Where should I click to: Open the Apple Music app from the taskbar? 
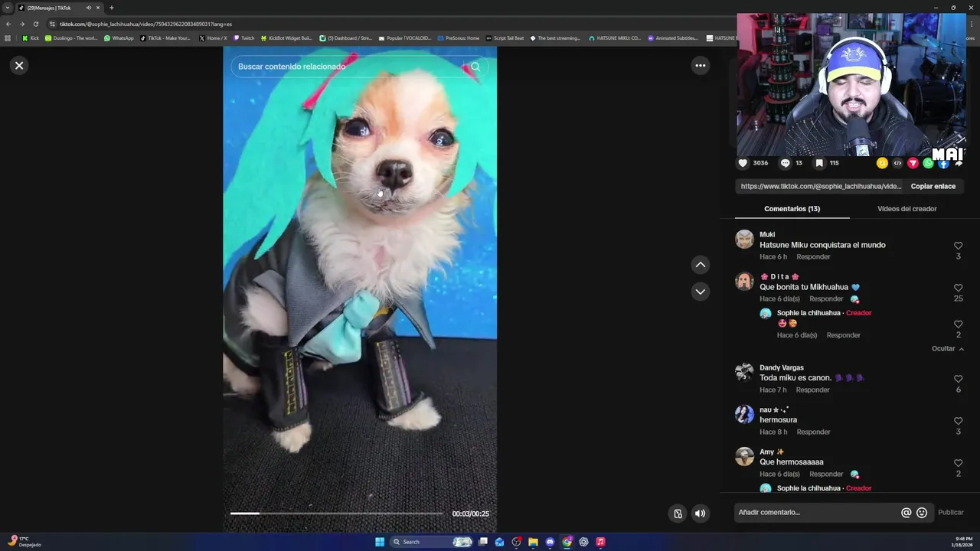click(600, 542)
